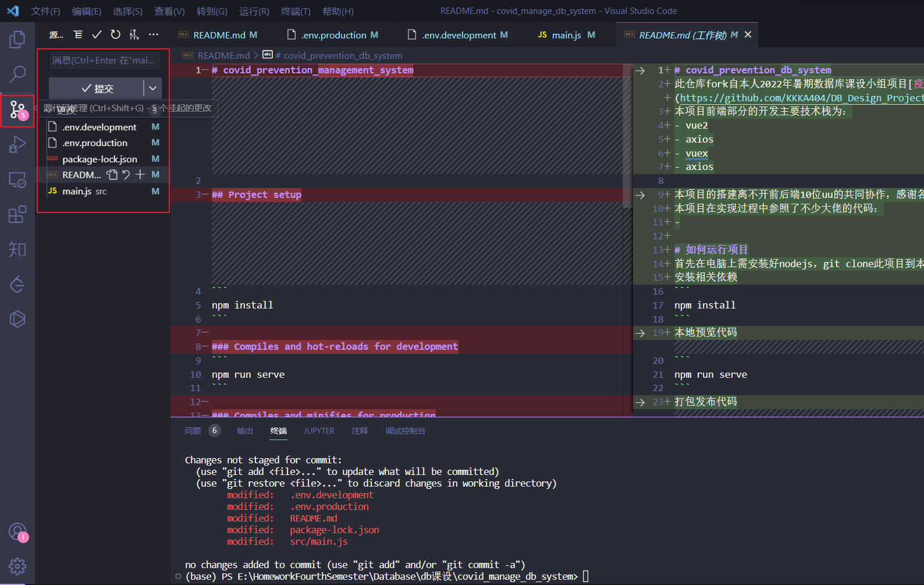The image size is (924, 585).
Task: Click the terminal prompt line
Action: click(386, 576)
